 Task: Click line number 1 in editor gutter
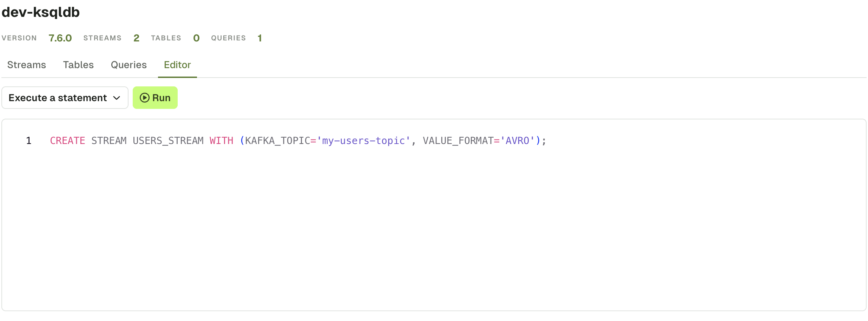(x=29, y=141)
